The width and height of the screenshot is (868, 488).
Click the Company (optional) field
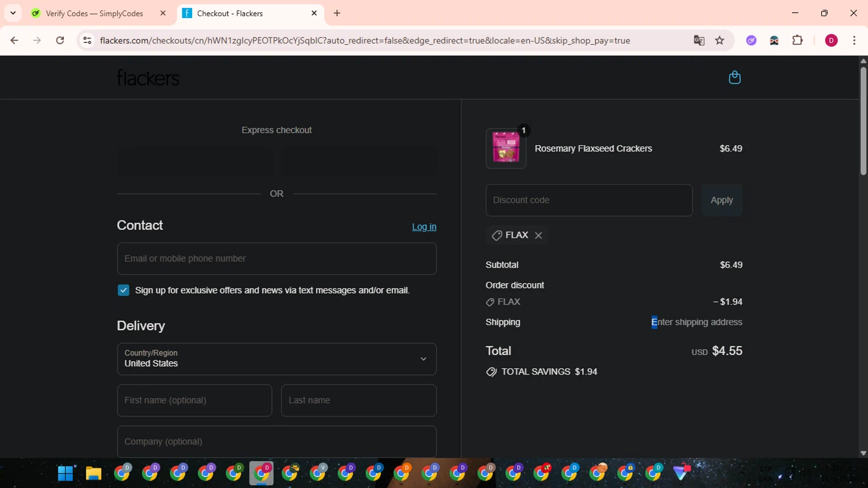pyautogui.click(x=277, y=442)
